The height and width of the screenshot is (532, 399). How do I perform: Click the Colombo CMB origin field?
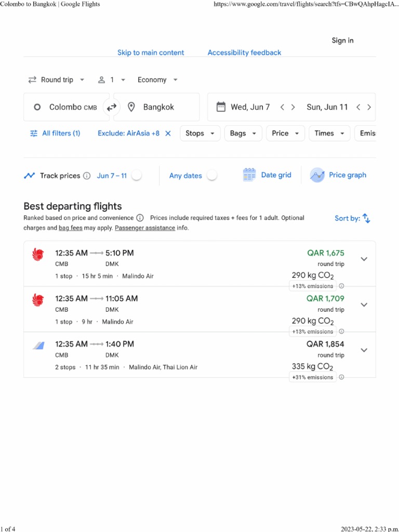(x=66, y=107)
